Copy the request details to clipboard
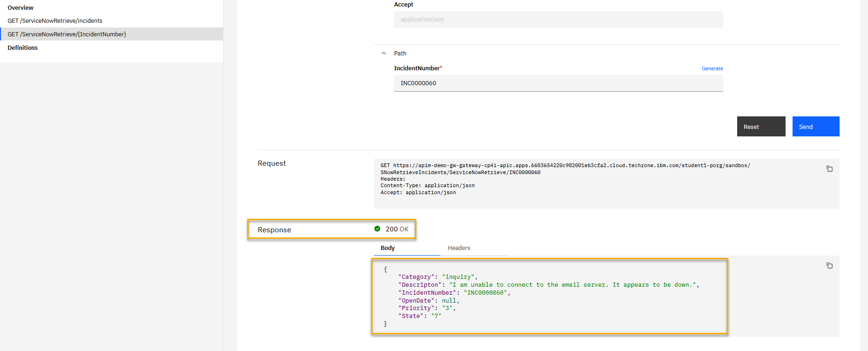The height and width of the screenshot is (351, 868). click(829, 169)
